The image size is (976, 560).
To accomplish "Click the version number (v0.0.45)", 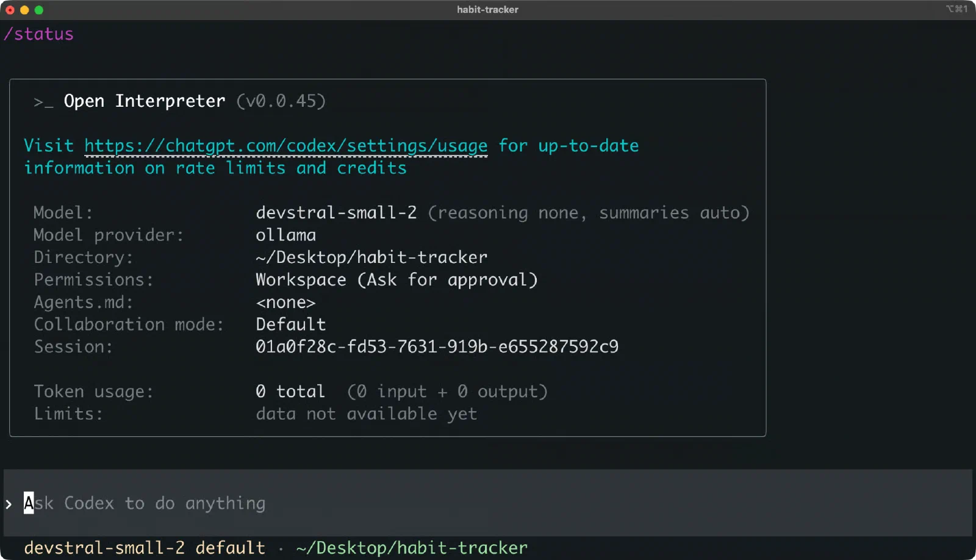I will click(281, 101).
